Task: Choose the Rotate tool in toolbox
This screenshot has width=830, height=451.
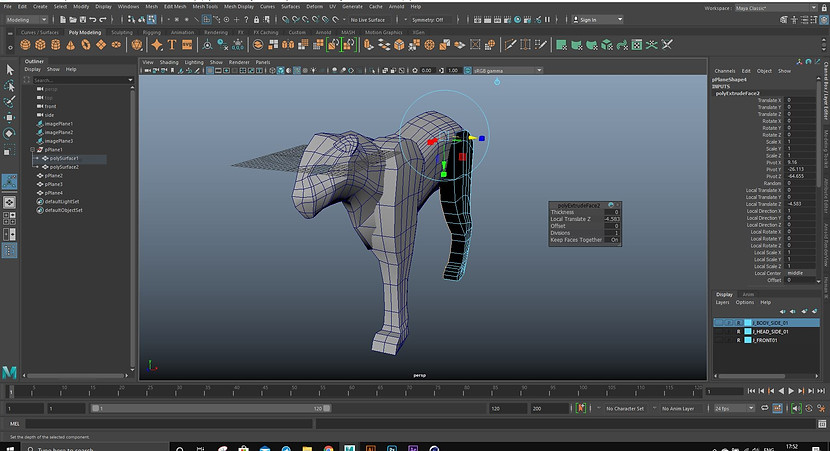Action: [10, 133]
